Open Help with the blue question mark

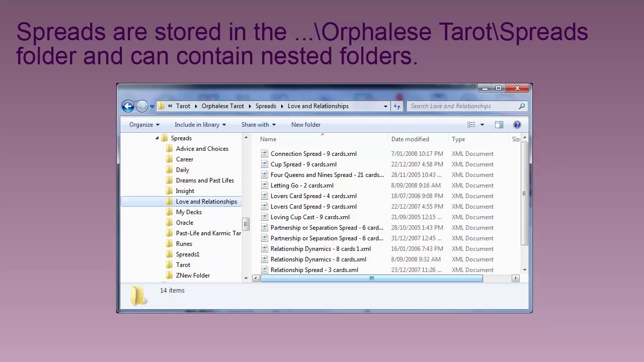coord(517,125)
